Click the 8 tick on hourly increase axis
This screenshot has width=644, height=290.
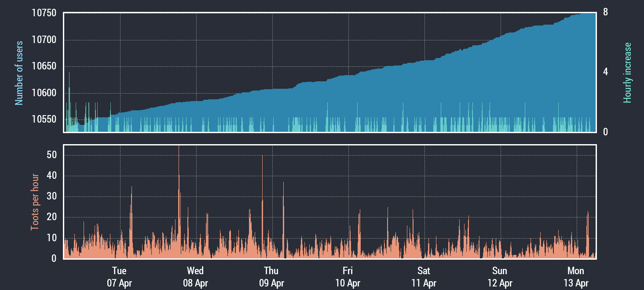[x=605, y=12]
